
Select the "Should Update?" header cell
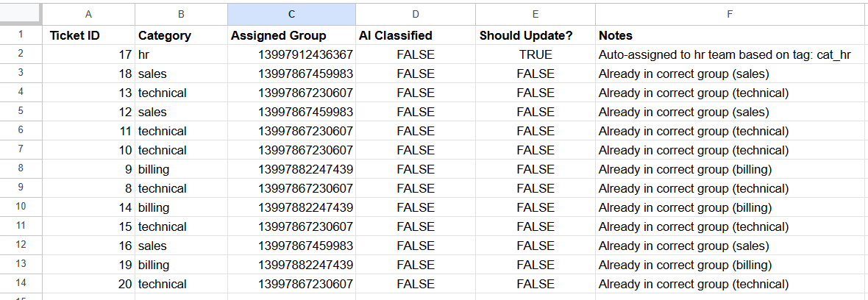[x=535, y=35]
